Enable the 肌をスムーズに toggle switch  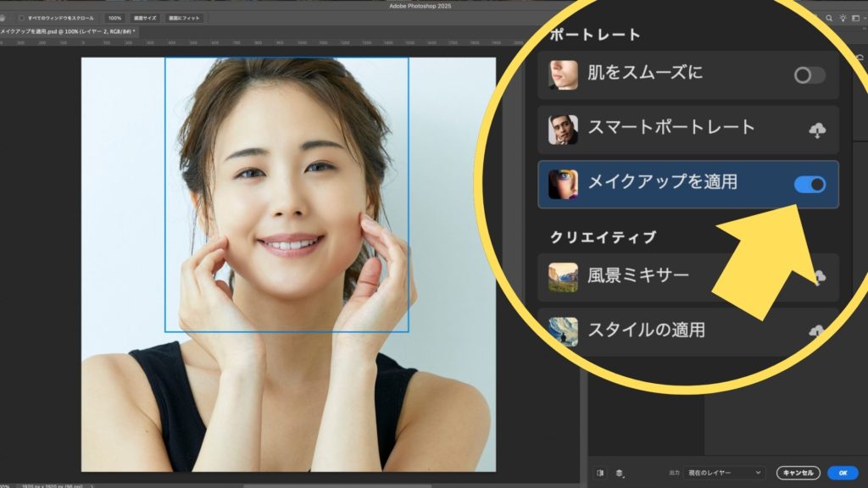(x=810, y=75)
